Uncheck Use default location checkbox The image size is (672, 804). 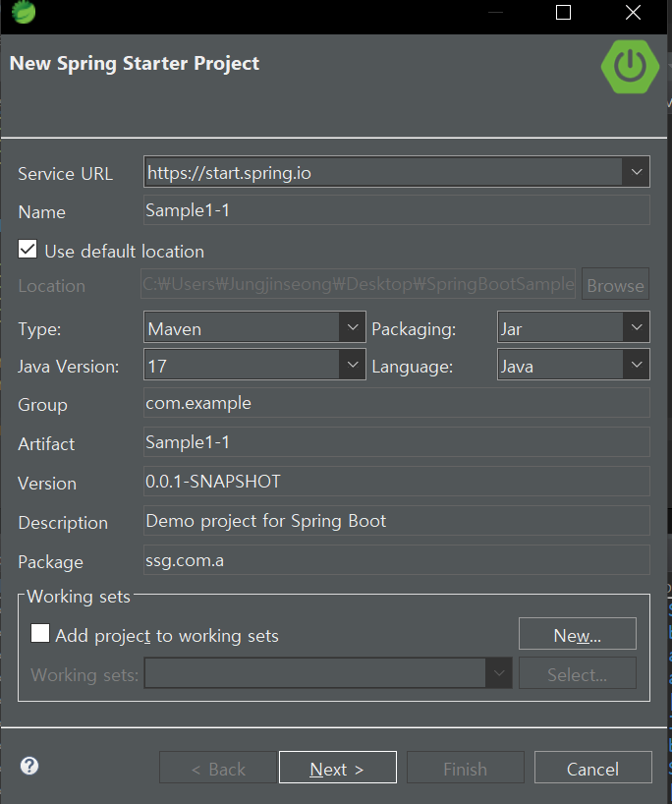tap(28, 250)
